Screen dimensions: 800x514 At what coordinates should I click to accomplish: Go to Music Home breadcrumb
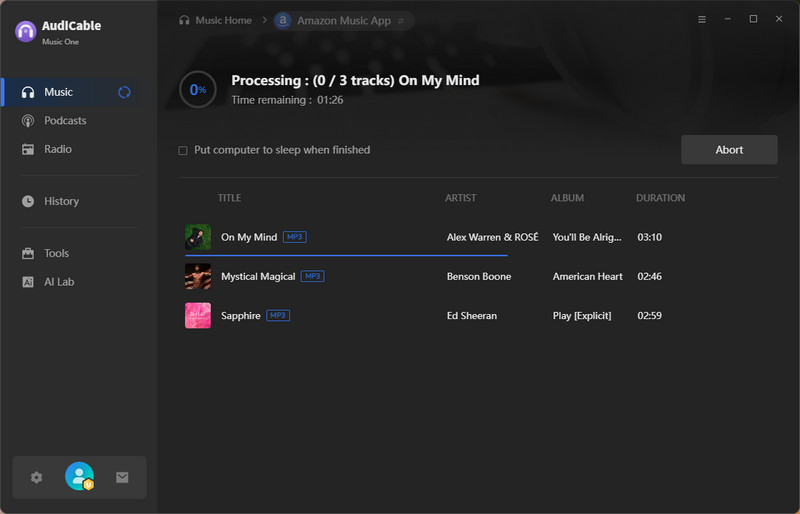point(223,20)
